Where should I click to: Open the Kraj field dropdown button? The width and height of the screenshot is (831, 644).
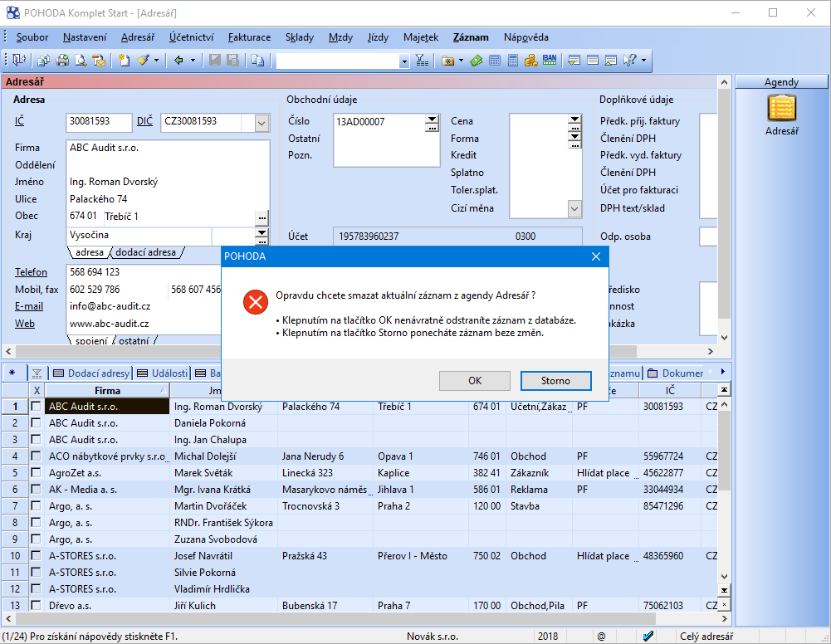(x=262, y=232)
